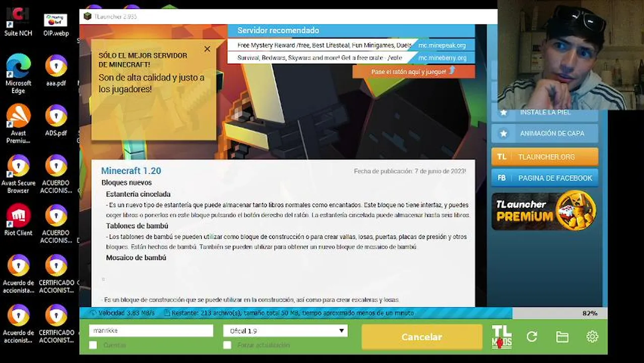Open TLAUNCHER.ORG link button

point(545,157)
